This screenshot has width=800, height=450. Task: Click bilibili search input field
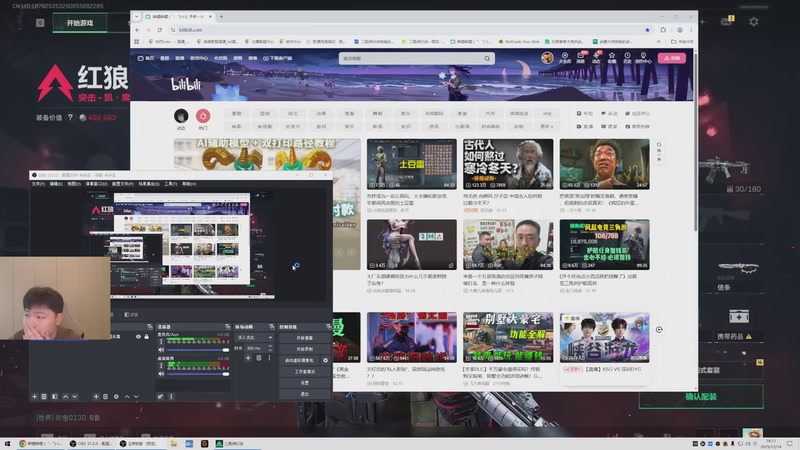point(410,58)
